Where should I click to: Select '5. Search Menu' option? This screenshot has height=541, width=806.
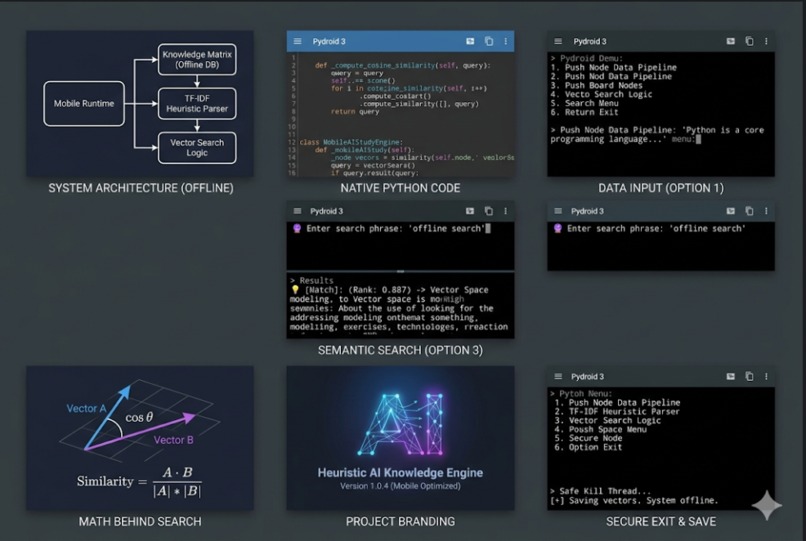(x=584, y=103)
